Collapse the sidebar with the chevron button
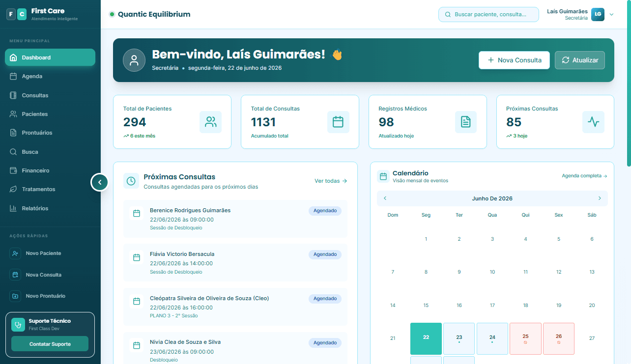This screenshot has height=364, width=631. coord(99,182)
